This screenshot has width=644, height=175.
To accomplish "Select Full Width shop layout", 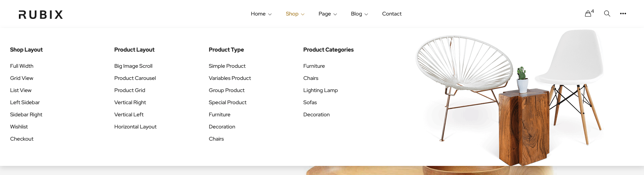I will tap(22, 66).
